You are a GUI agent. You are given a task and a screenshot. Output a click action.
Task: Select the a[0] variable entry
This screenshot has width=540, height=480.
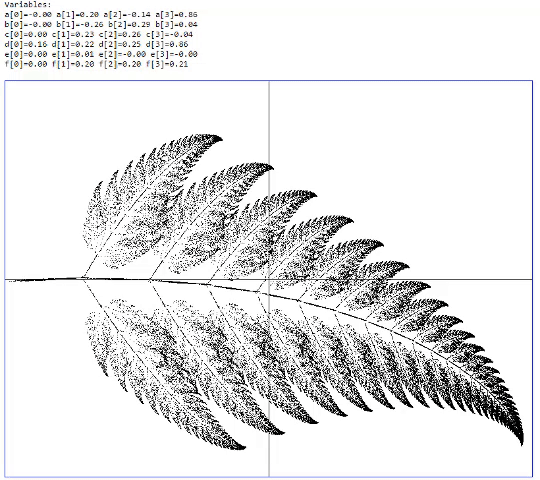point(28,14)
